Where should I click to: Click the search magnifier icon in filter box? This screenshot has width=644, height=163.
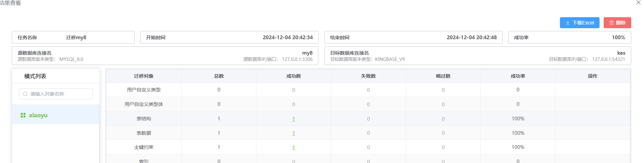pyautogui.click(x=25, y=94)
